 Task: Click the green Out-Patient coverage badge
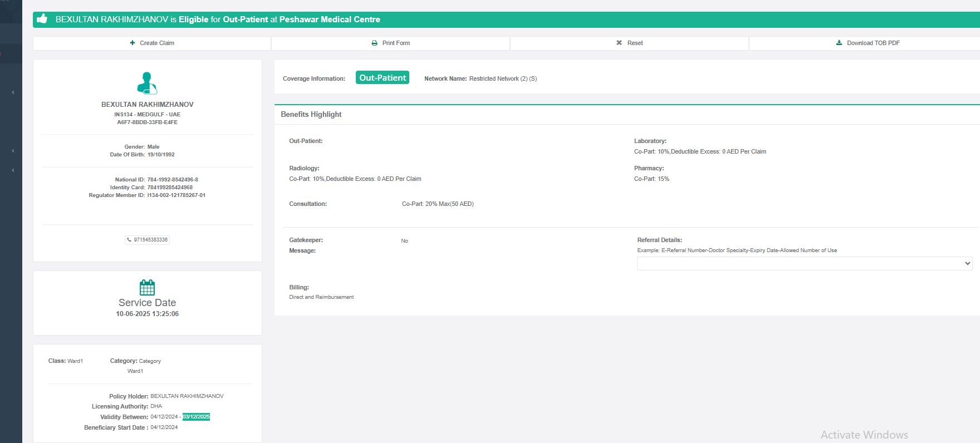383,78
